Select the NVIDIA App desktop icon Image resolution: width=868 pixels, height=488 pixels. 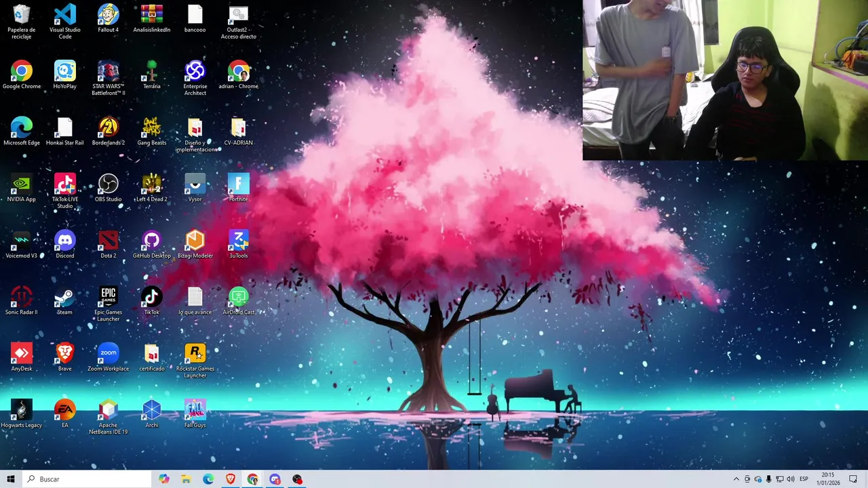coord(21,184)
